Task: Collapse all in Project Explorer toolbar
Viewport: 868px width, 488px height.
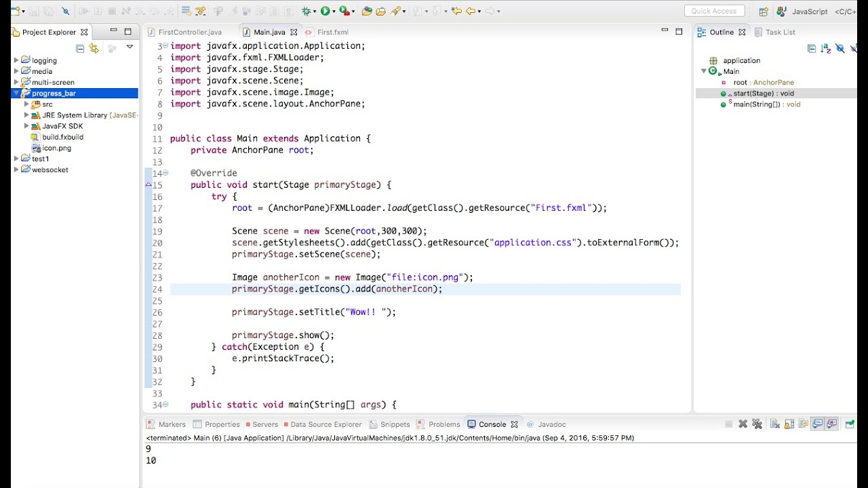Action: pyautogui.click(x=80, y=47)
